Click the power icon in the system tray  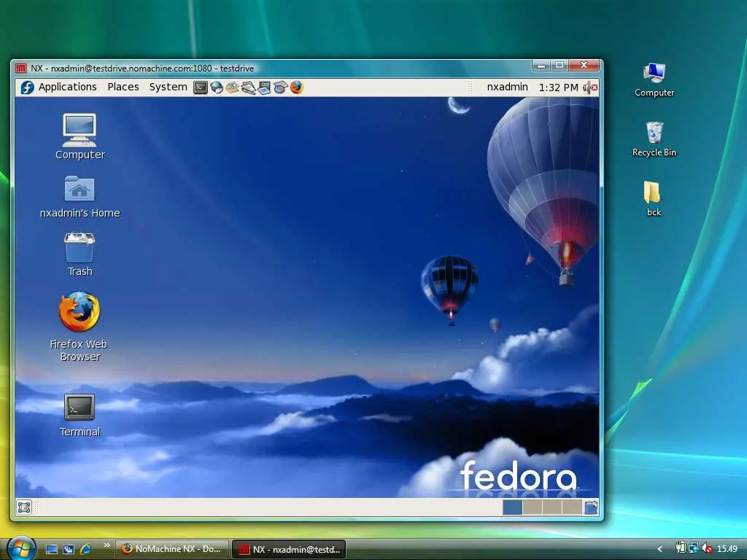[681, 548]
